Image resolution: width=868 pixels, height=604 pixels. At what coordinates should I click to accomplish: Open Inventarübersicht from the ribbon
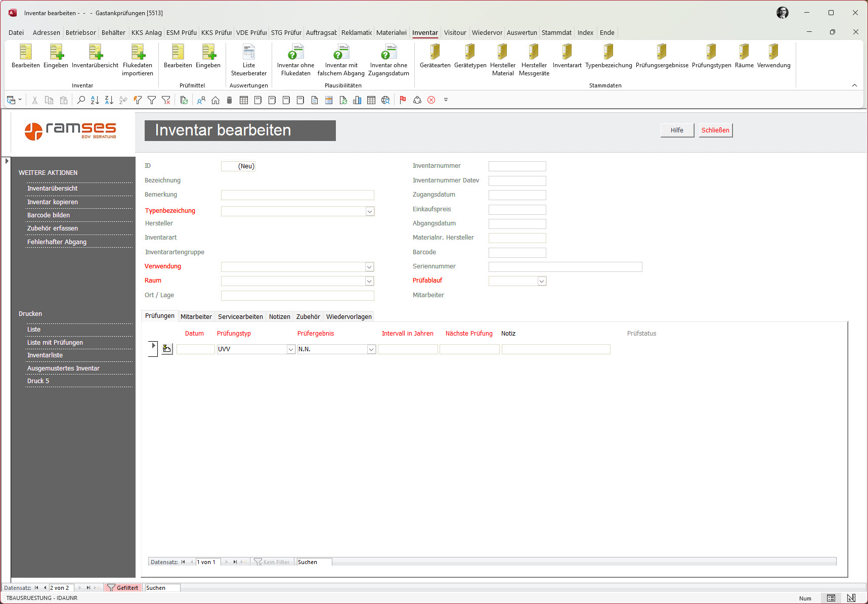[x=95, y=56]
